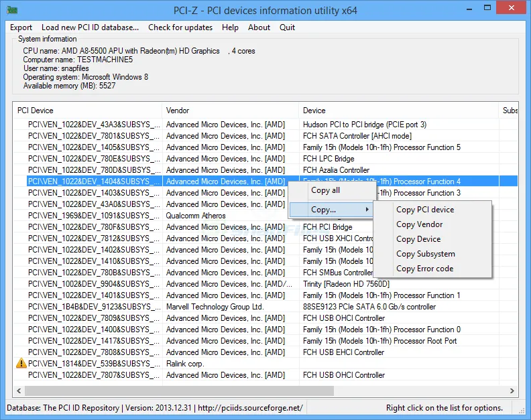This screenshot has height=420, width=531.
Task: Click the Copy... submenu arrow
Action: coord(367,210)
